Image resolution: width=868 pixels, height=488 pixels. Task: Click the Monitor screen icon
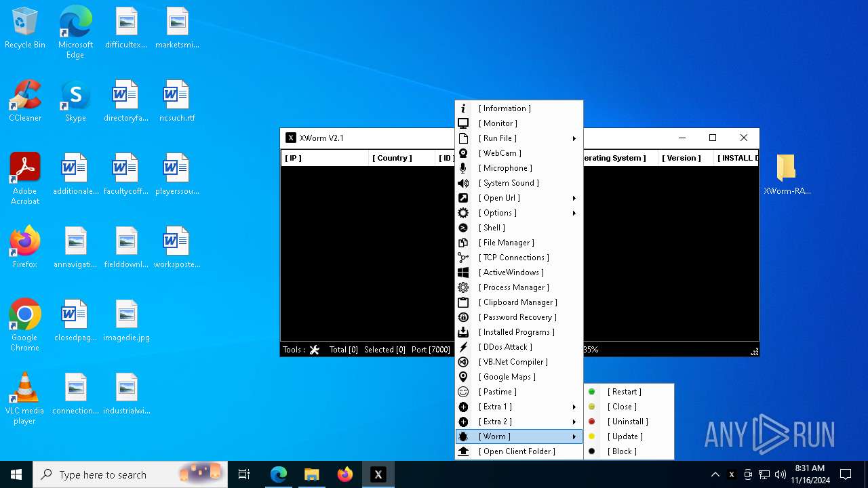[463, 123]
